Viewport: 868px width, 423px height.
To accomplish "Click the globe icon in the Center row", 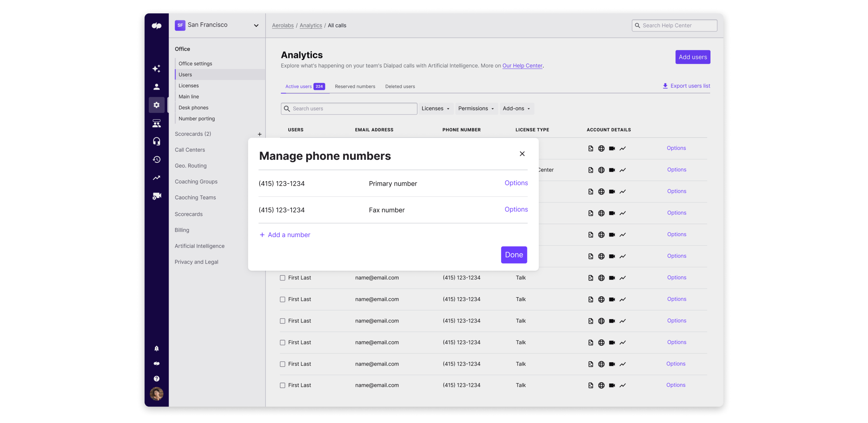I will point(601,170).
